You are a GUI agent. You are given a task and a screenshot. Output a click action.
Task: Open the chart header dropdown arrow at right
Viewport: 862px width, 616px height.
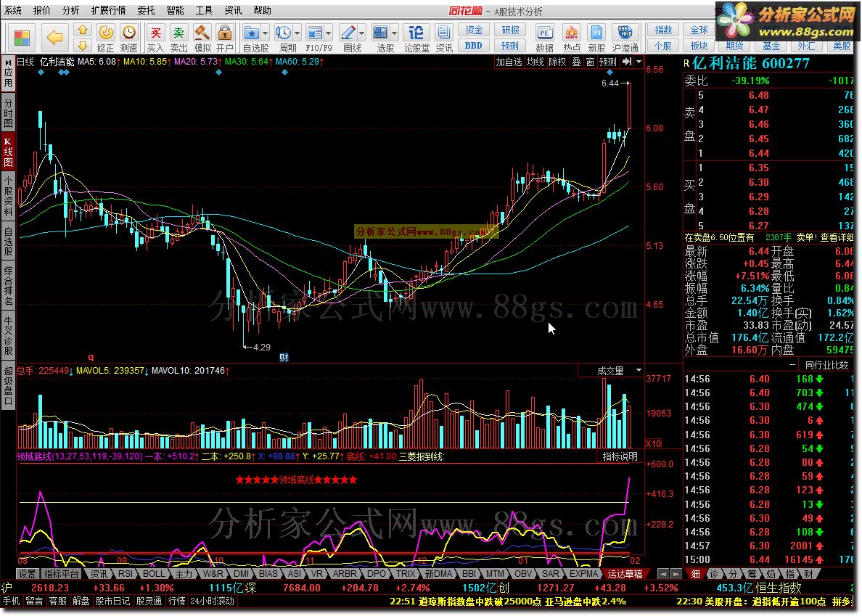[639, 62]
